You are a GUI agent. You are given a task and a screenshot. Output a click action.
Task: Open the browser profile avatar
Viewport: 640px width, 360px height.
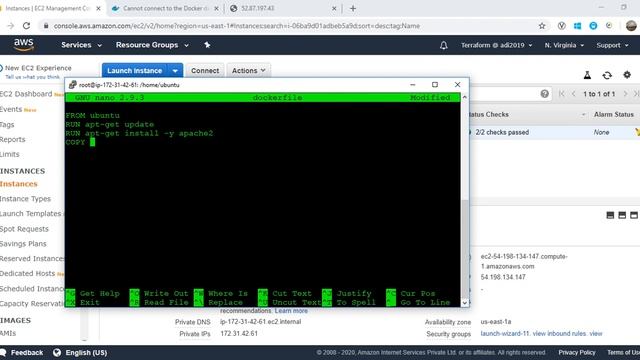[631, 26]
